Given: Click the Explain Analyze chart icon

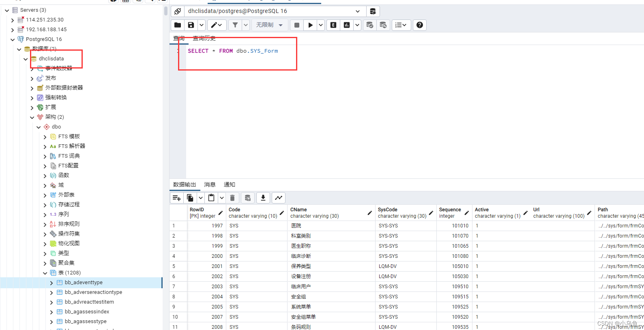Looking at the screenshot, I should 347,25.
